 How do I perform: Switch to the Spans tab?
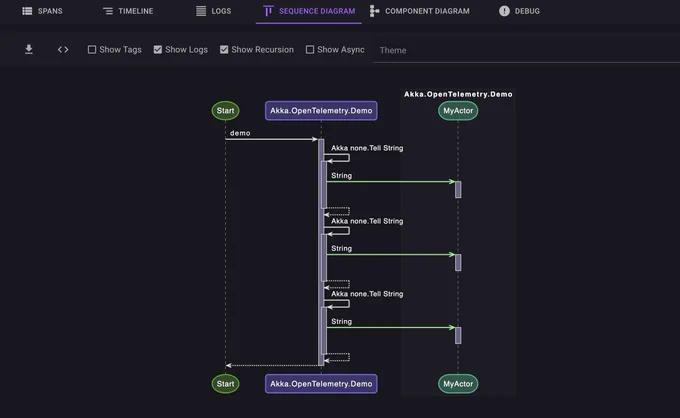click(x=42, y=11)
